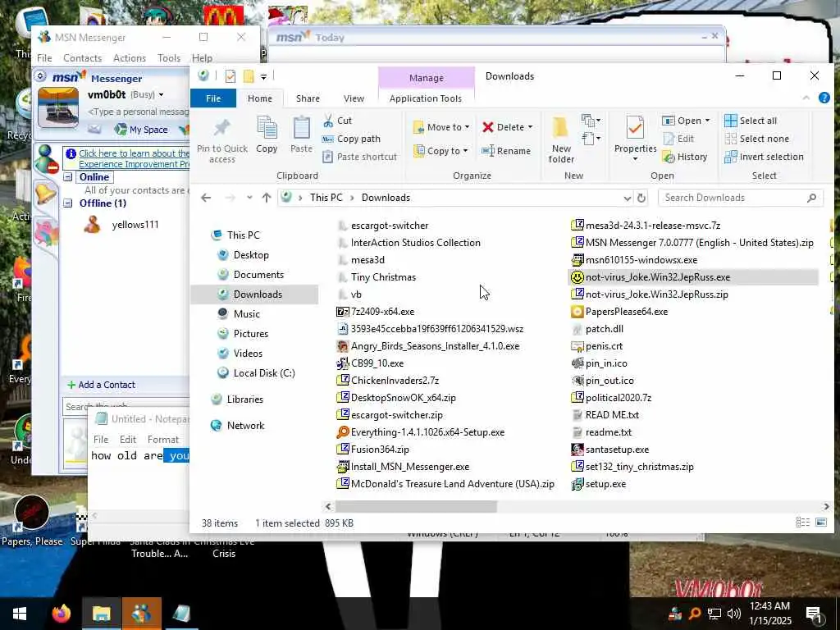840x630 pixels.
Task: Click Add a Contact link
Action: 101,385
